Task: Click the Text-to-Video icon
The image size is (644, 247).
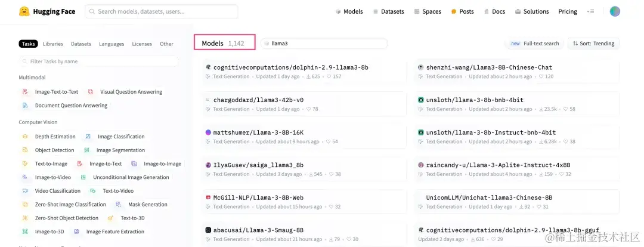Action: pos(93,191)
